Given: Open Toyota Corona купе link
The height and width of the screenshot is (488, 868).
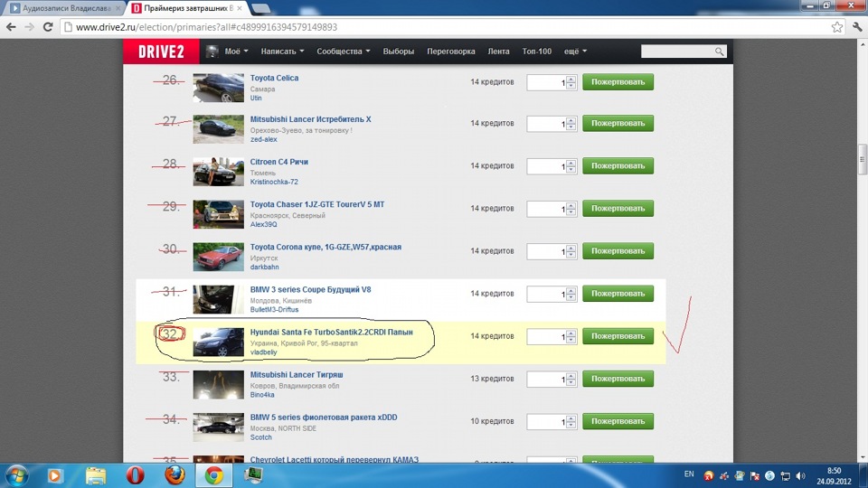Looking at the screenshot, I should 325,248.
